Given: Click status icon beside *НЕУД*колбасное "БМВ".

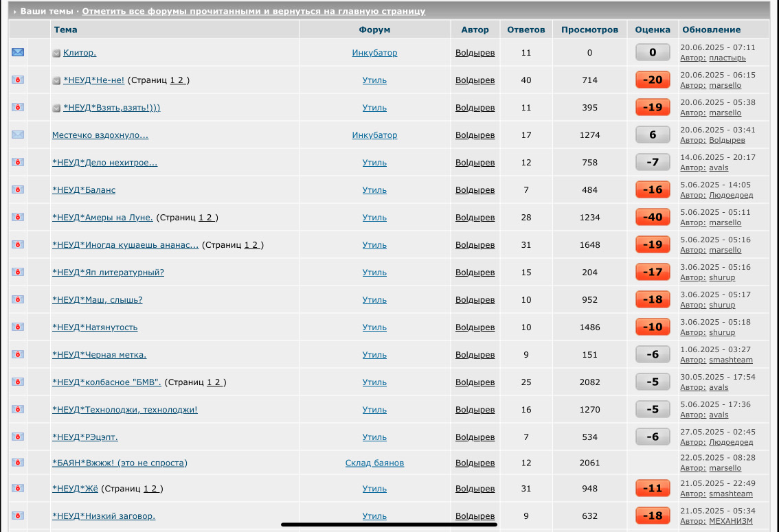Looking at the screenshot, I should point(18,382).
